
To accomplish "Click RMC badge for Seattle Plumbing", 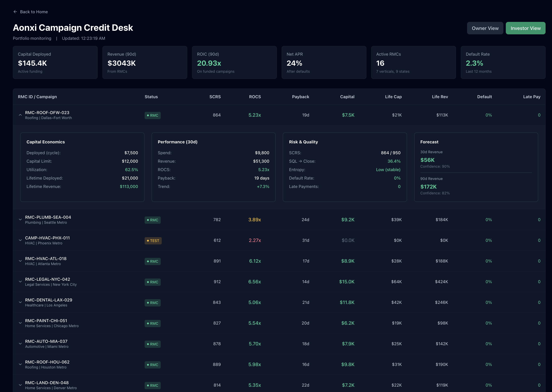I will point(152,220).
